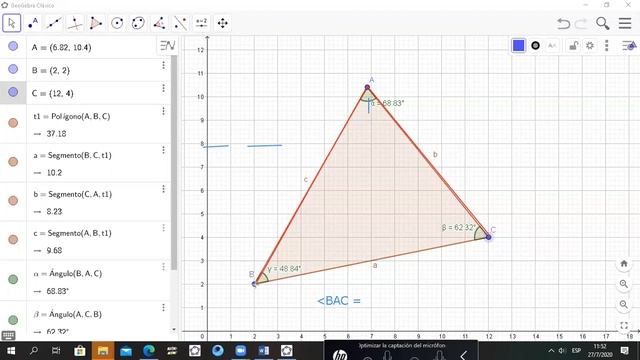The height and width of the screenshot is (360, 640).
Task: Open the main hamburger menu
Action: click(625, 23)
